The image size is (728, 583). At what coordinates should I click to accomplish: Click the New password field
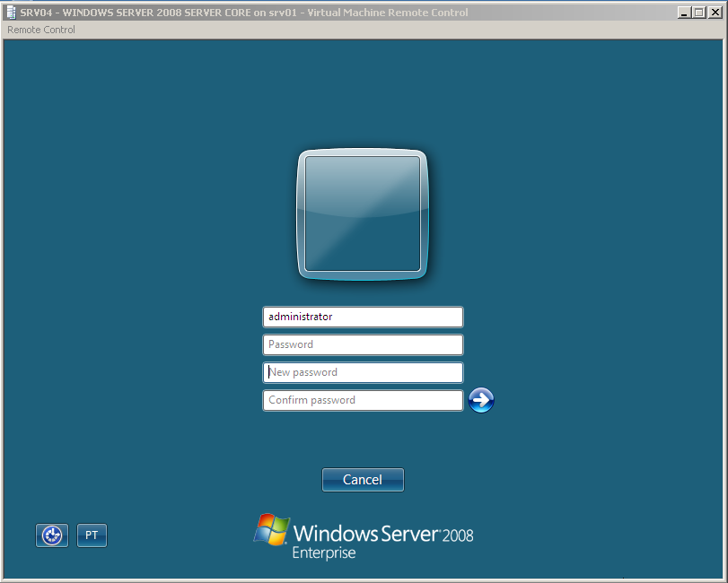coord(363,372)
